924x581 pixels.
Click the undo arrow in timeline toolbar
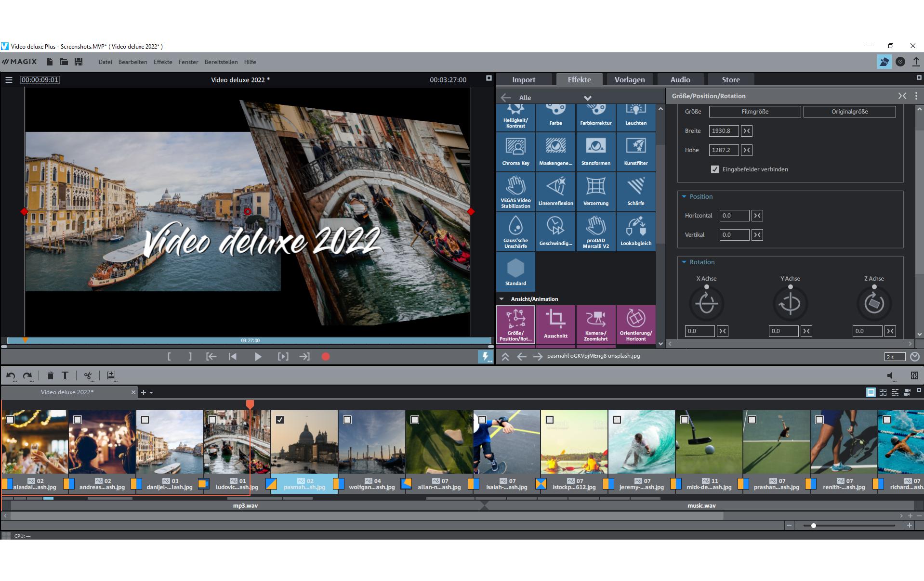point(11,376)
